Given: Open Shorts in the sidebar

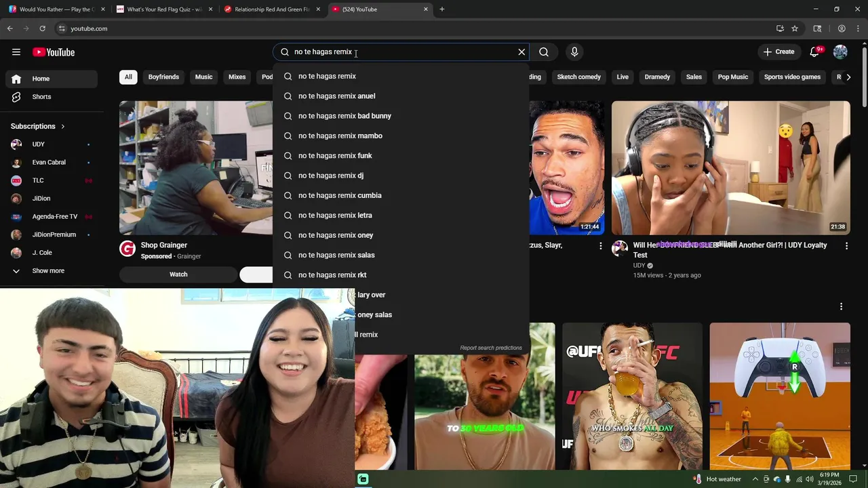Looking at the screenshot, I should (52, 97).
